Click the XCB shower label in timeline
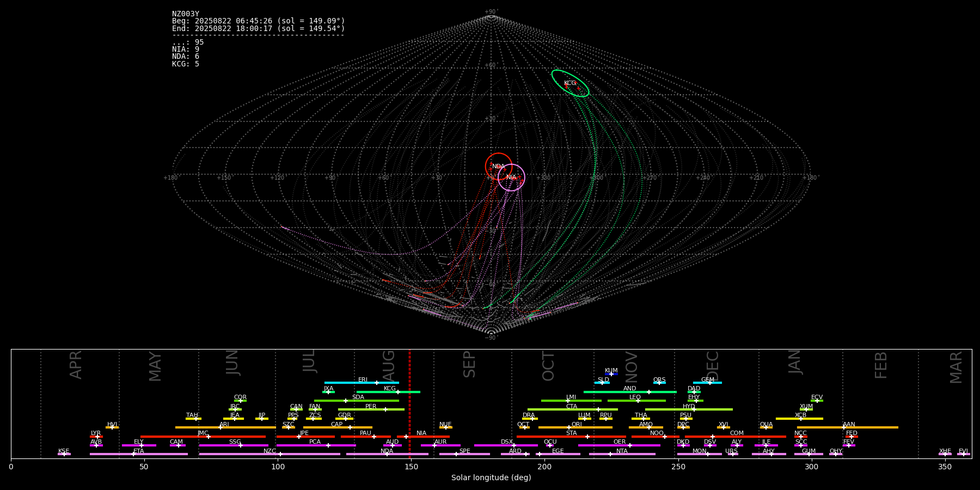Image resolution: width=980 pixels, height=490 pixels. click(x=801, y=415)
